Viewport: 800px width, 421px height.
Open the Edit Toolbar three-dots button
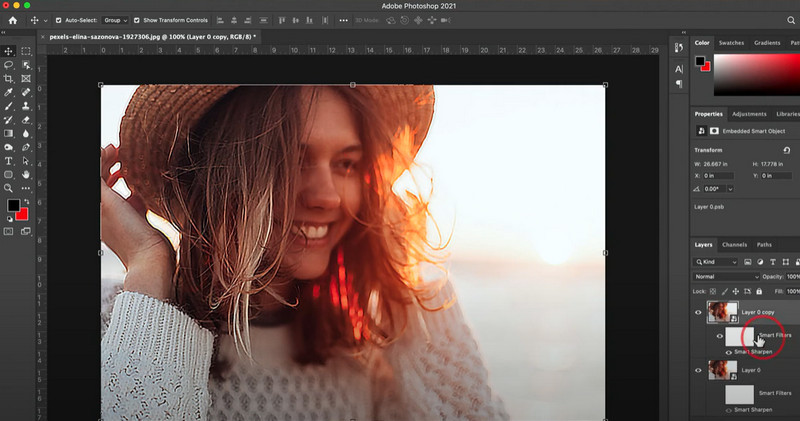coord(26,188)
